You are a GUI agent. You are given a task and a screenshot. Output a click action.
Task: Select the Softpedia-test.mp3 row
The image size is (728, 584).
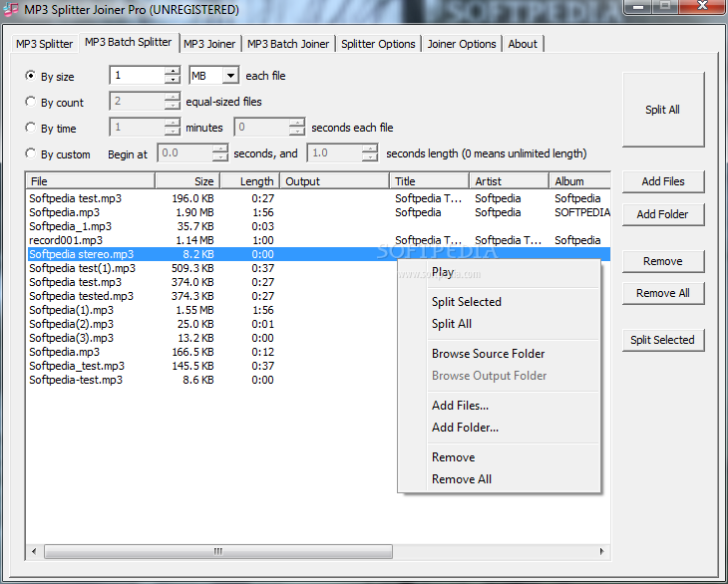[211, 380]
